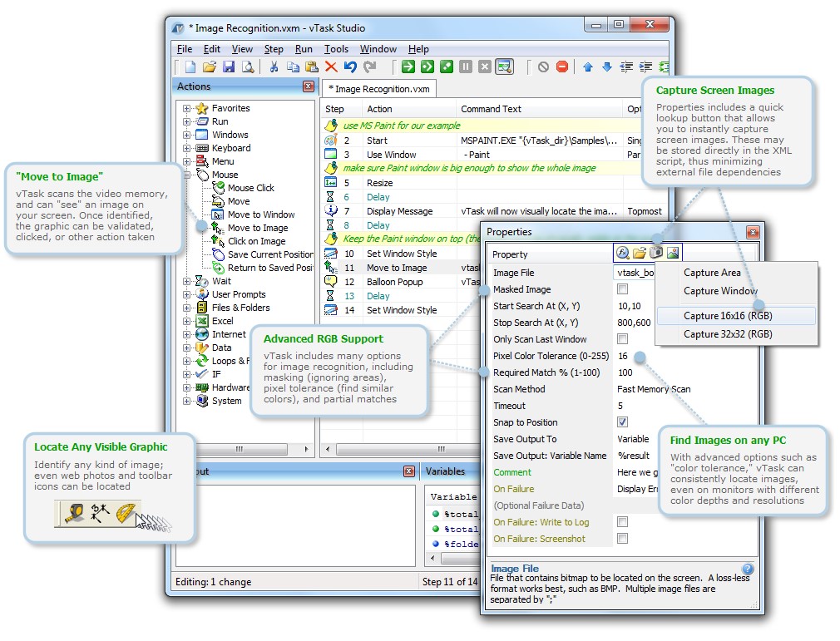This screenshot has width=840, height=641.
Task: Open the Step menu
Action: click(x=274, y=49)
